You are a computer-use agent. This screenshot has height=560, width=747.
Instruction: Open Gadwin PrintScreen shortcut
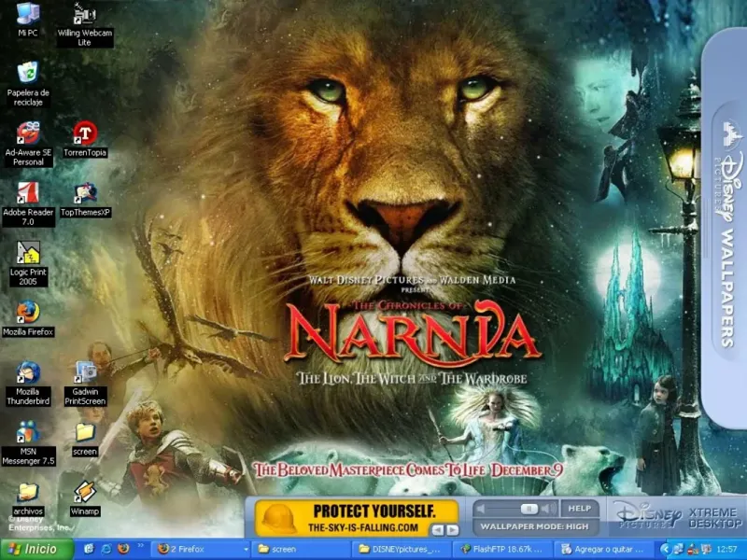coord(85,383)
